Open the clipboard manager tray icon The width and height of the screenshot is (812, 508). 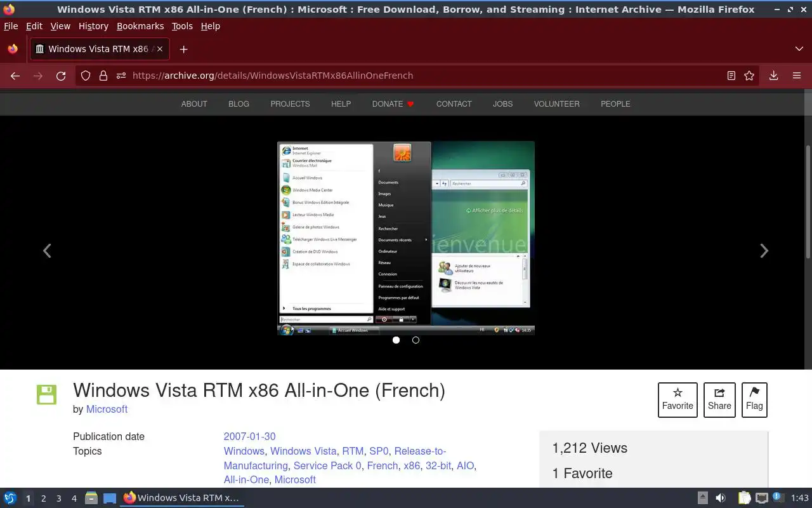[x=744, y=498]
